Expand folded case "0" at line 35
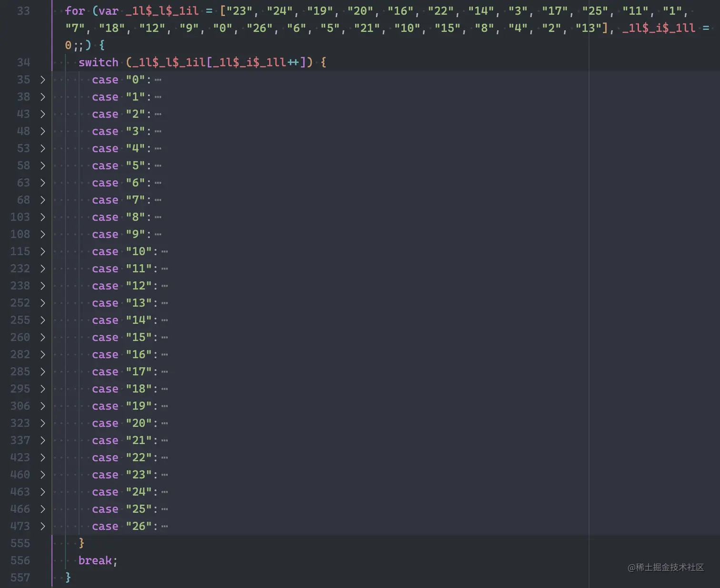 click(x=42, y=80)
